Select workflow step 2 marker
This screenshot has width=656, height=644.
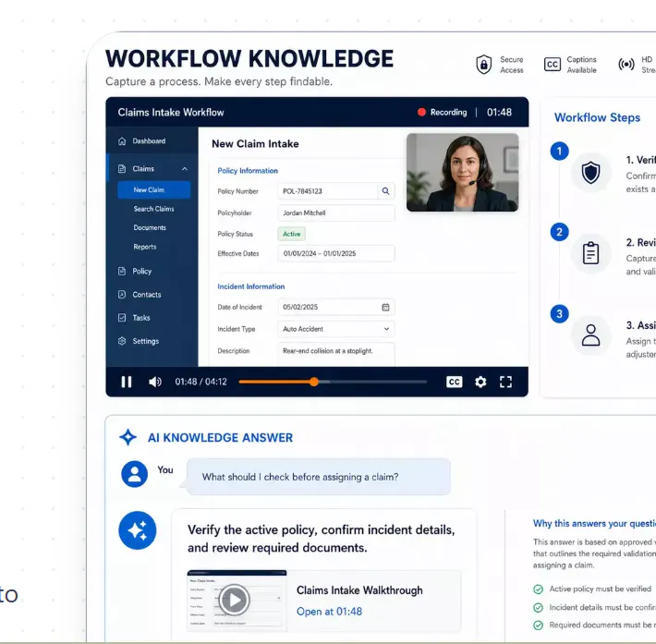tap(559, 232)
